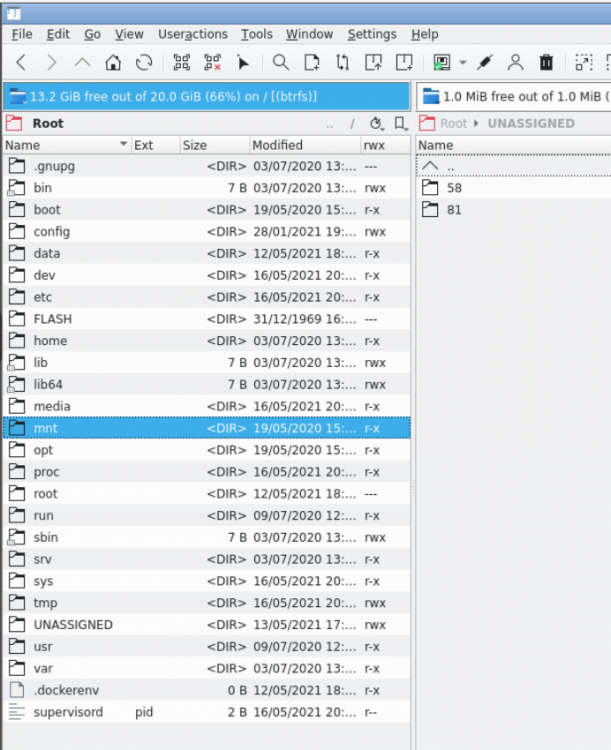Screen dimensions: 611x750
Task: Select the supervisord pid file
Action: [207, 712]
